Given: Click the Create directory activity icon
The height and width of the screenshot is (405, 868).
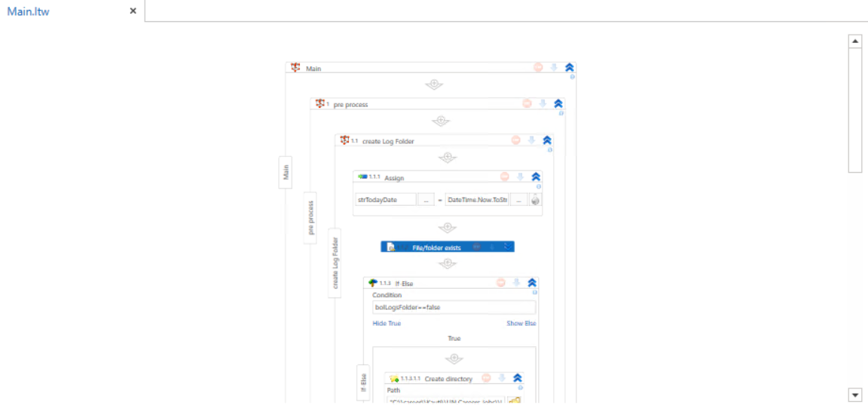Looking at the screenshot, I should 393,379.
